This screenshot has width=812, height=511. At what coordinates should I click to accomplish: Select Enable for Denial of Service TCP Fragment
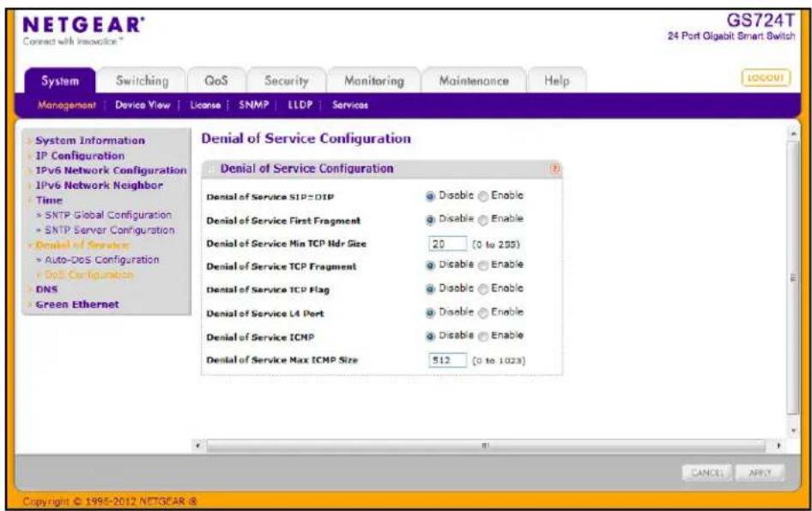pyautogui.click(x=483, y=265)
